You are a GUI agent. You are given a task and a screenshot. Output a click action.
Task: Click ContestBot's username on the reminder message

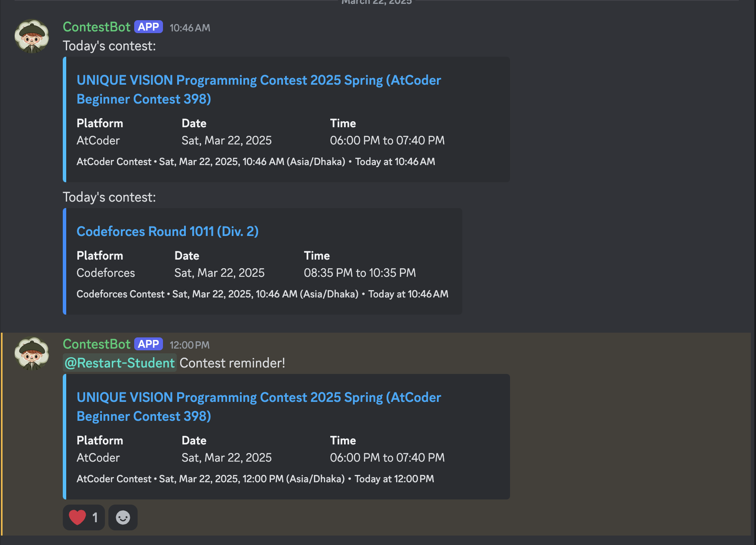coord(96,344)
